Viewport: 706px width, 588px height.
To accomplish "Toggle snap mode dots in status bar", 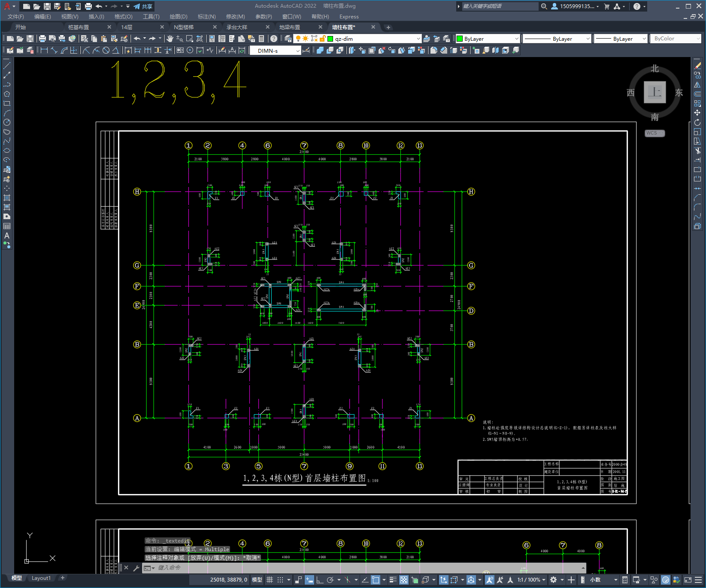I will [x=280, y=580].
